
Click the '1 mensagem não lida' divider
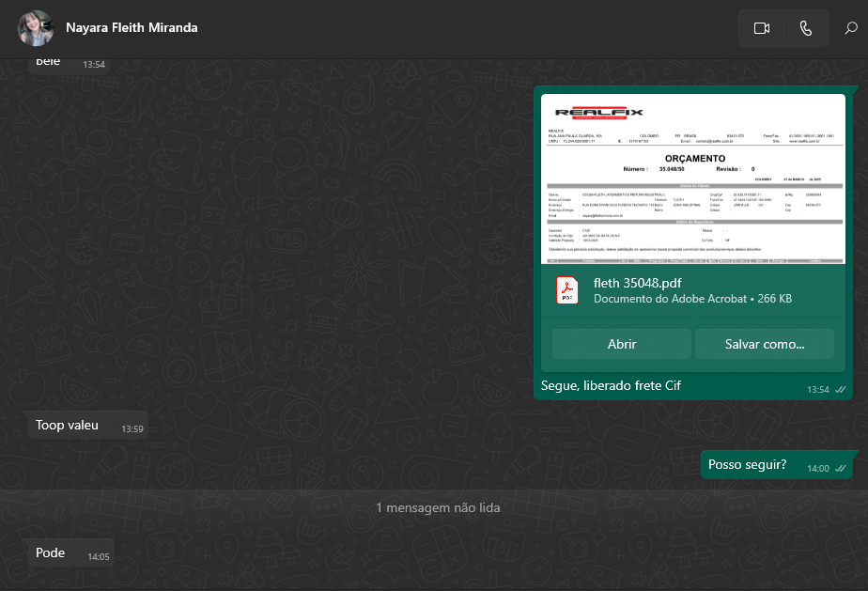click(438, 507)
